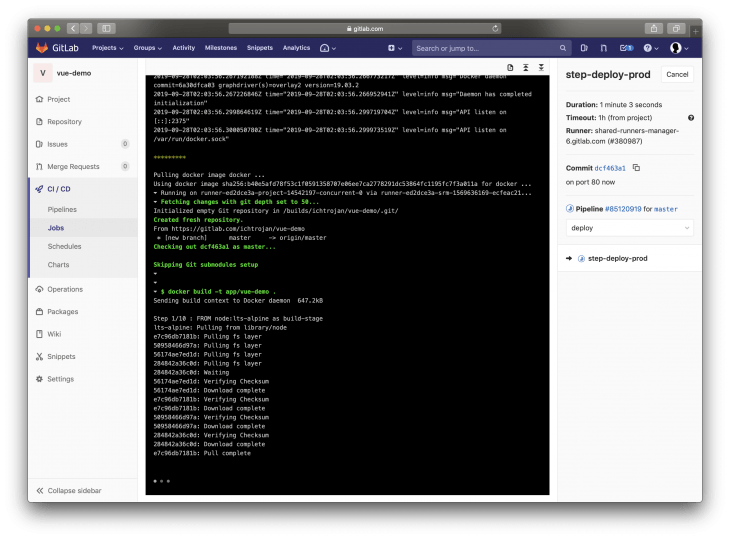Select Pipelines under CI / CD
Image resolution: width=730 pixels, height=539 pixels.
point(65,209)
